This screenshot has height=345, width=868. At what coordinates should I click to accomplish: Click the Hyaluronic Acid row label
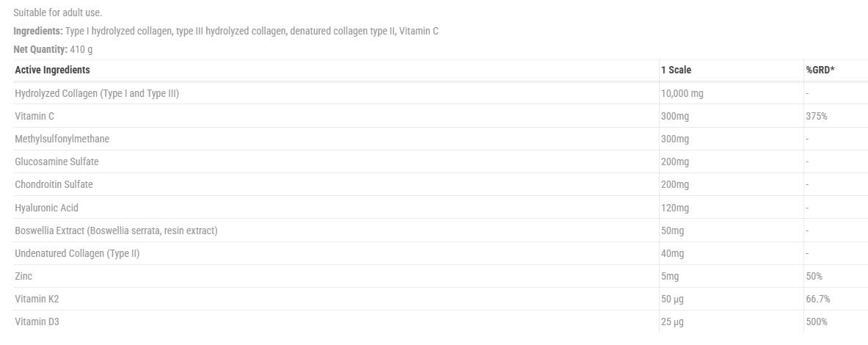pyautogui.click(x=46, y=208)
